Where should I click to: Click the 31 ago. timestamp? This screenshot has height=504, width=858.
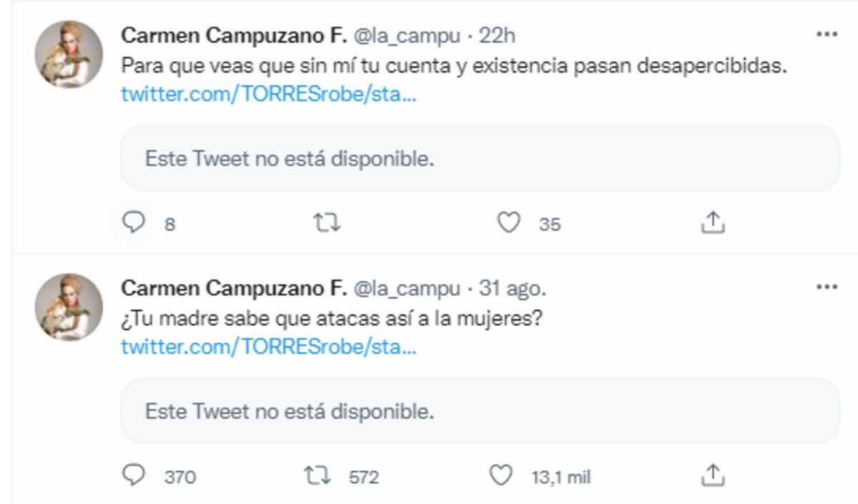(x=513, y=288)
